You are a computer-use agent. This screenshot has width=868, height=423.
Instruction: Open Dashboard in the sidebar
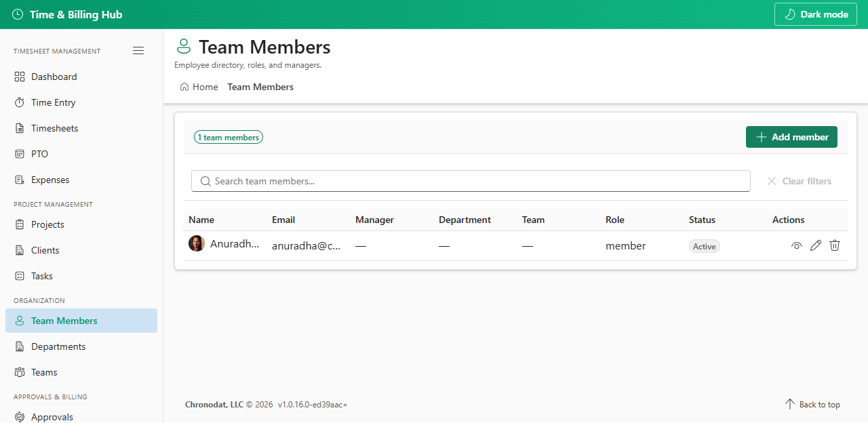click(81, 77)
